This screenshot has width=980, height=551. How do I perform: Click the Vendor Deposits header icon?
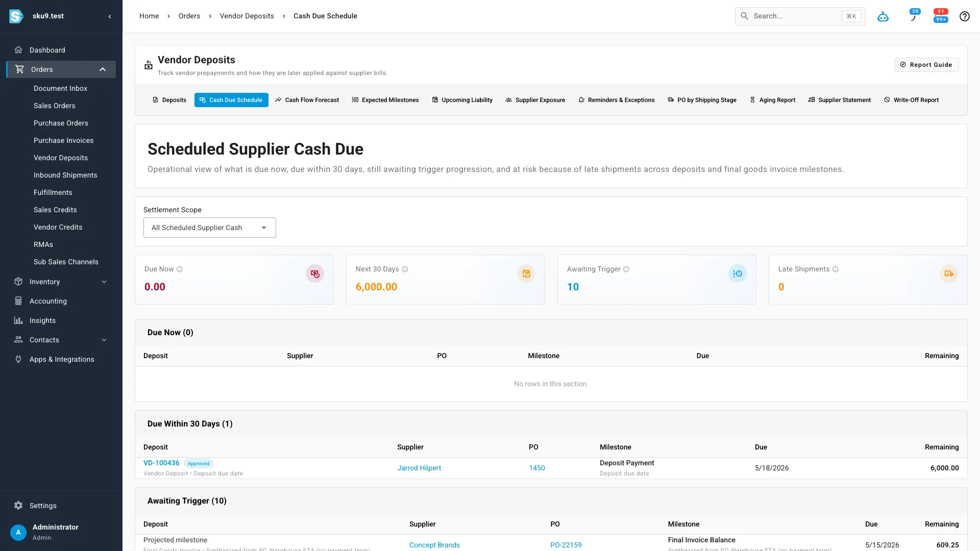tap(149, 65)
